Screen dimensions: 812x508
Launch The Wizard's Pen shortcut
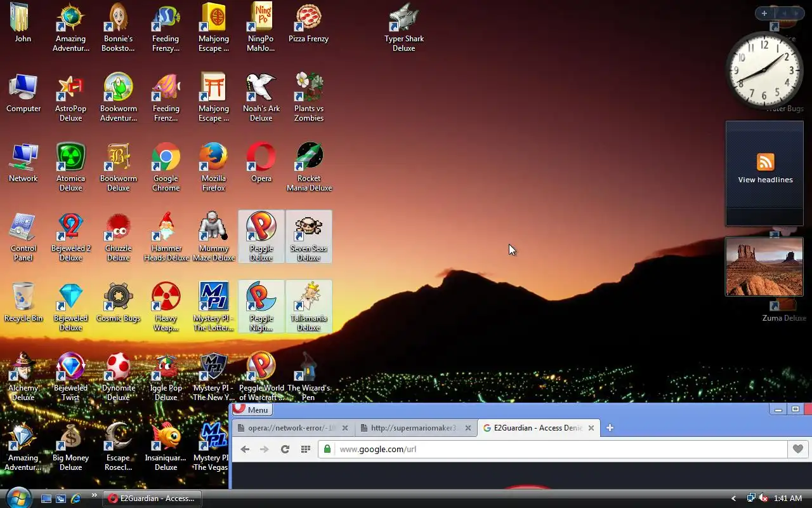pyautogui.click(x=309, y=377)
